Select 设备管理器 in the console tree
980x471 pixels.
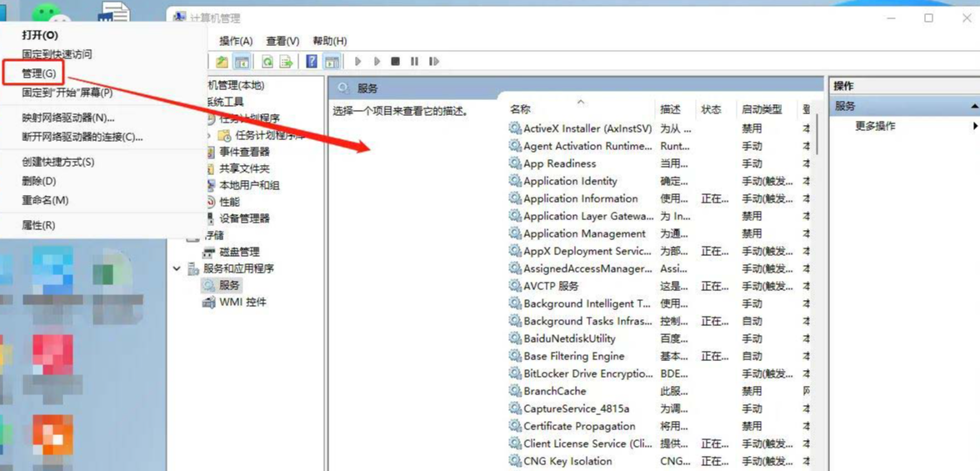[244, 218]
